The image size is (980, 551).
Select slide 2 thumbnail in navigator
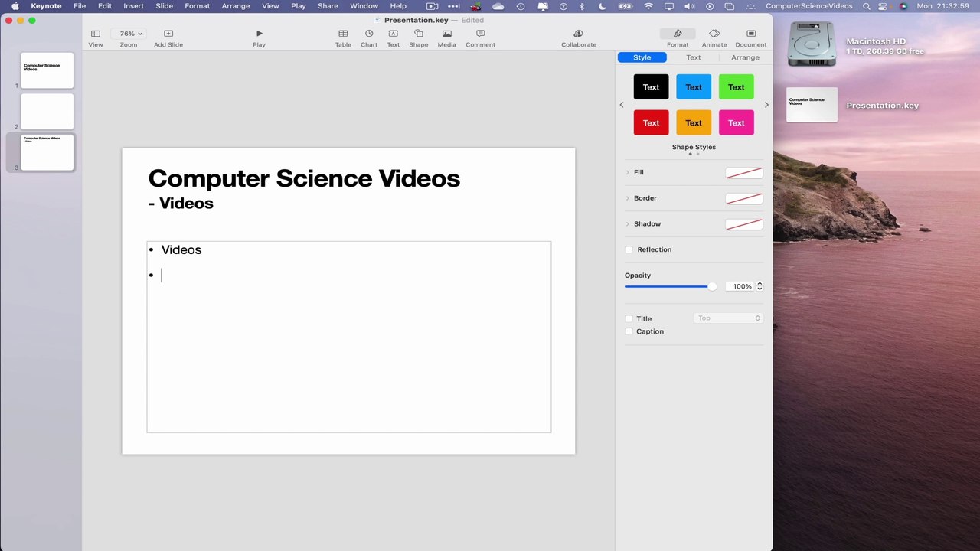47,111
